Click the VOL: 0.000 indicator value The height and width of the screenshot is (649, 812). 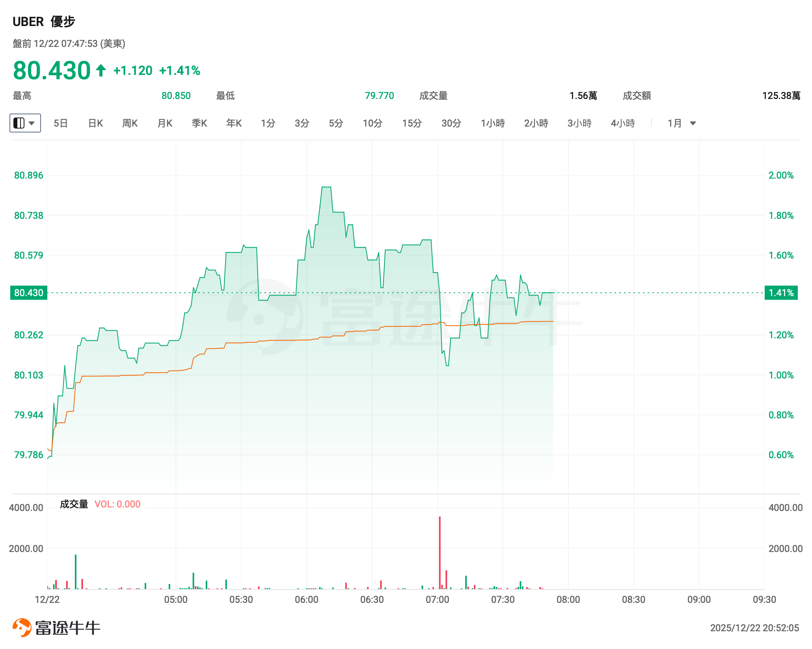click(x=117, y=504)
